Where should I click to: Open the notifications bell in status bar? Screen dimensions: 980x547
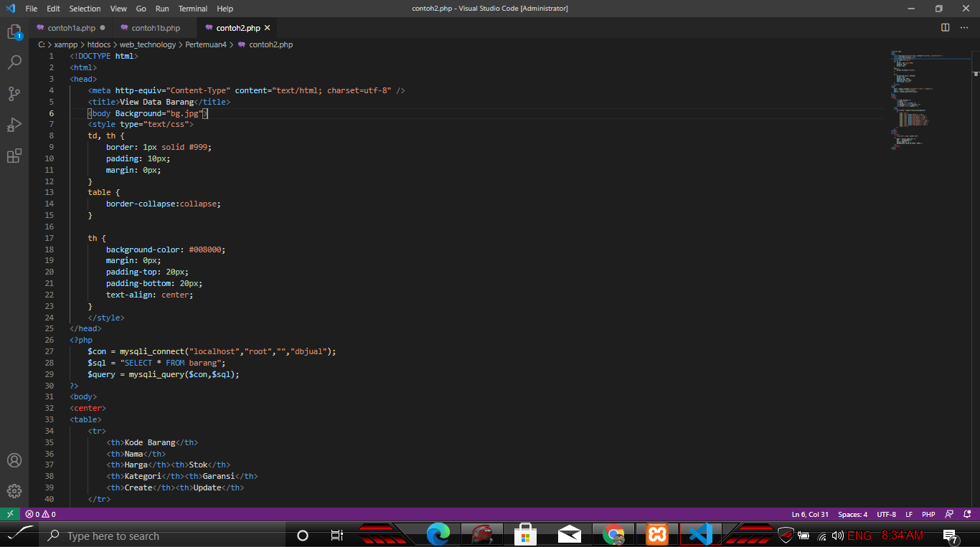967,514
